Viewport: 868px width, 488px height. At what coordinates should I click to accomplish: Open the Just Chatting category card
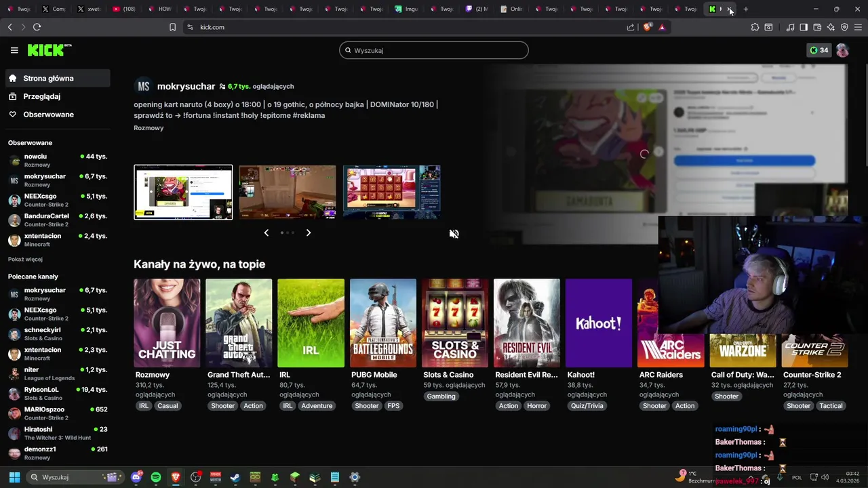(167, 323)
